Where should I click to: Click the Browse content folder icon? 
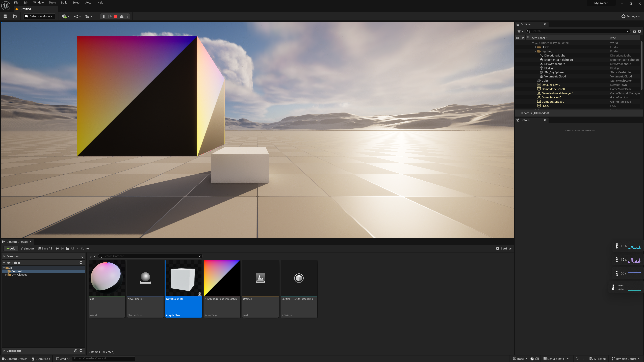[14, 16]
